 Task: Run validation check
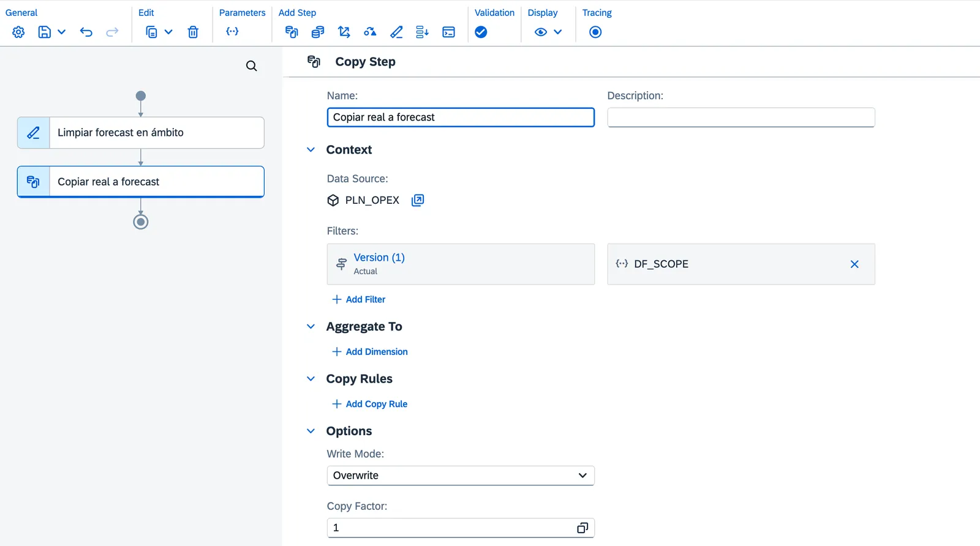[x=481, y=32]
